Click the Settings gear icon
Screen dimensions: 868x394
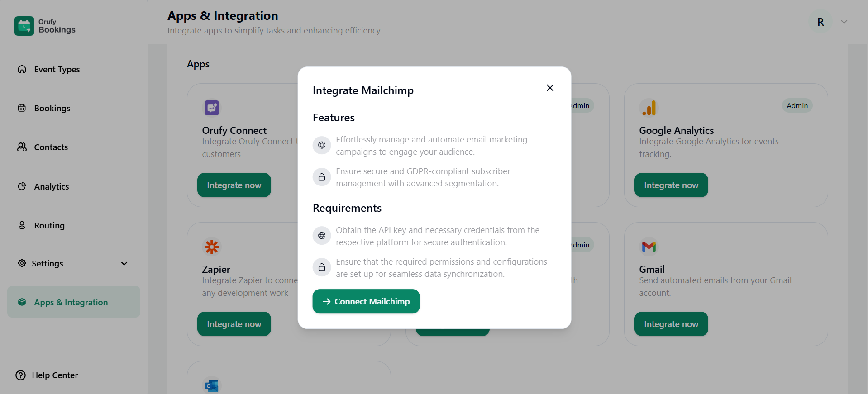(22, 263)
